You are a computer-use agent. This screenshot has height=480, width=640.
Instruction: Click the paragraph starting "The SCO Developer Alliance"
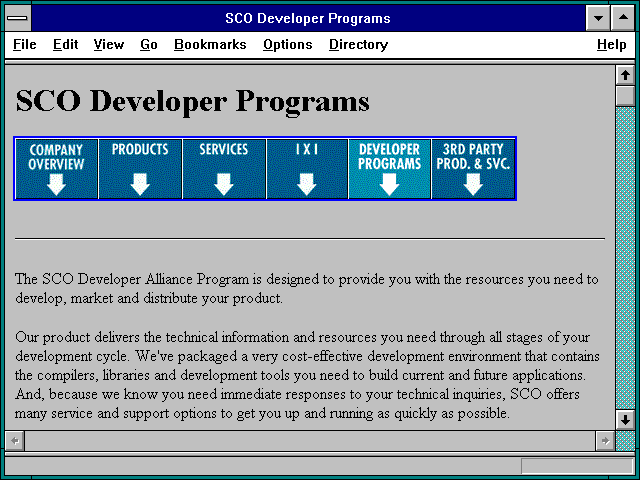(x=307, y=289)
